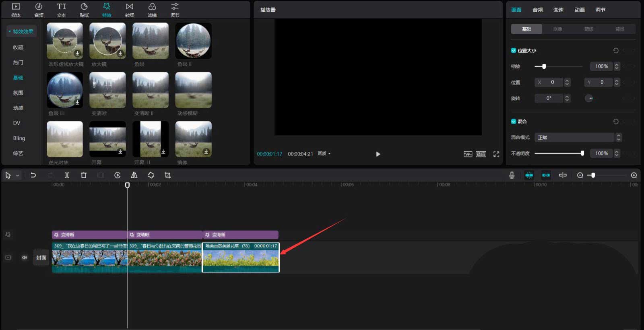Delete the selected clip with trash icon

[84, 175]
